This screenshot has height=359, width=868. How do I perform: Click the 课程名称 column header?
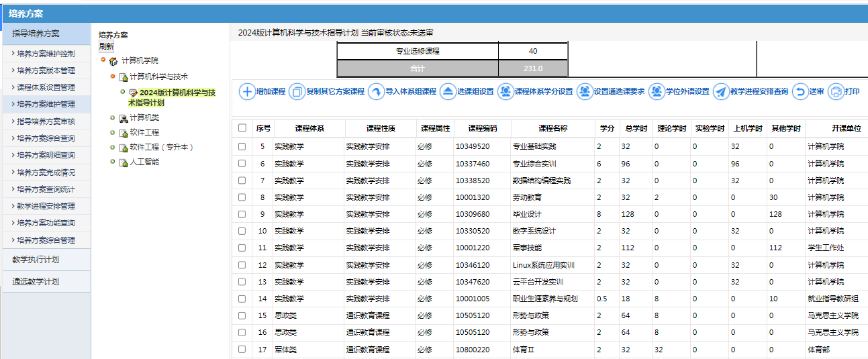553,128
